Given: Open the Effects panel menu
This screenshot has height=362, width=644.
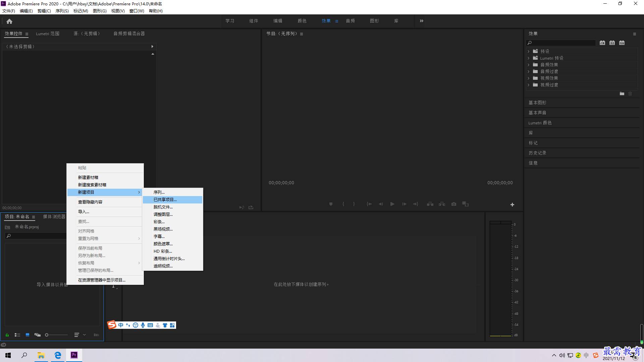Looking at the screenshot, I should click(634, 34).
